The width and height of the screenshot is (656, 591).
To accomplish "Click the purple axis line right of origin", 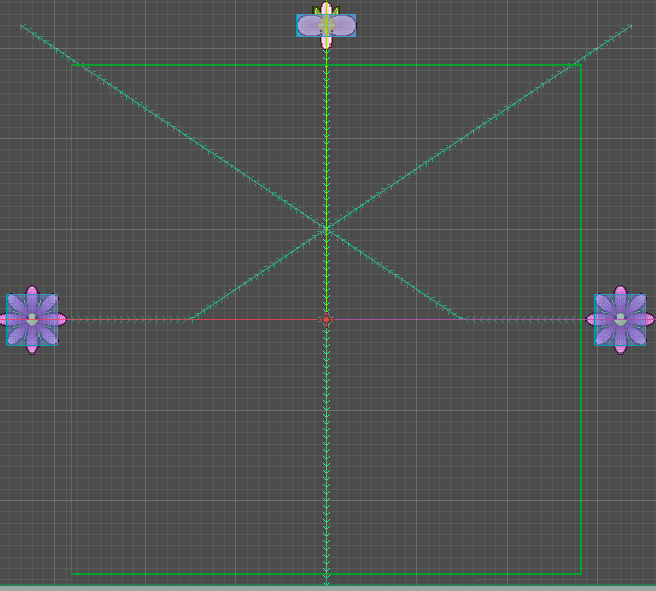I will tap(400, 320).
